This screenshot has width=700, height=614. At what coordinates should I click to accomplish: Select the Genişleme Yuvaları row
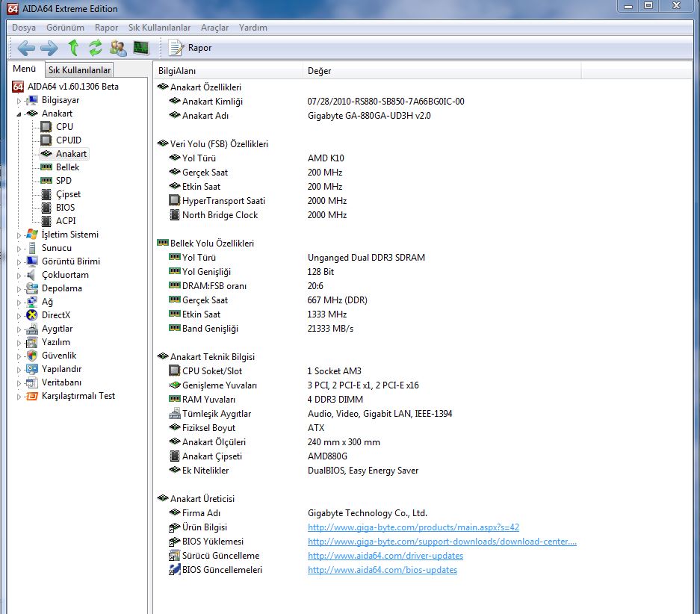coord(294,385)
